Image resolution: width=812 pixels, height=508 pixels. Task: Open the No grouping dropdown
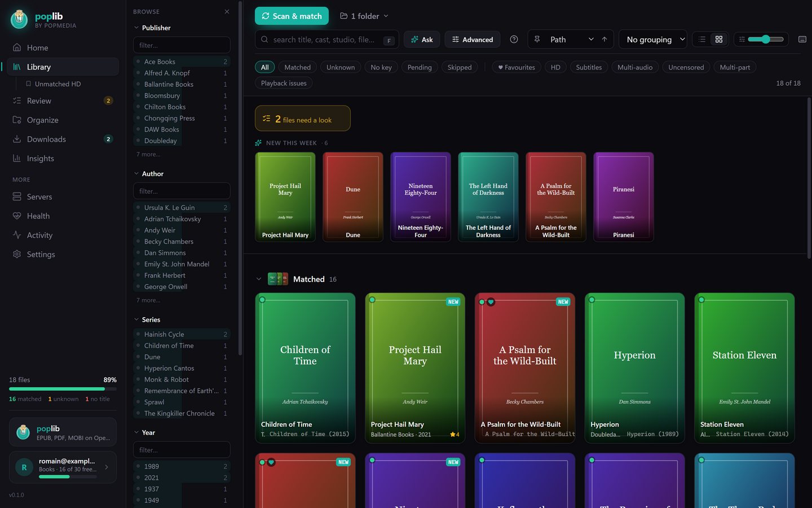tap(653, 40)
